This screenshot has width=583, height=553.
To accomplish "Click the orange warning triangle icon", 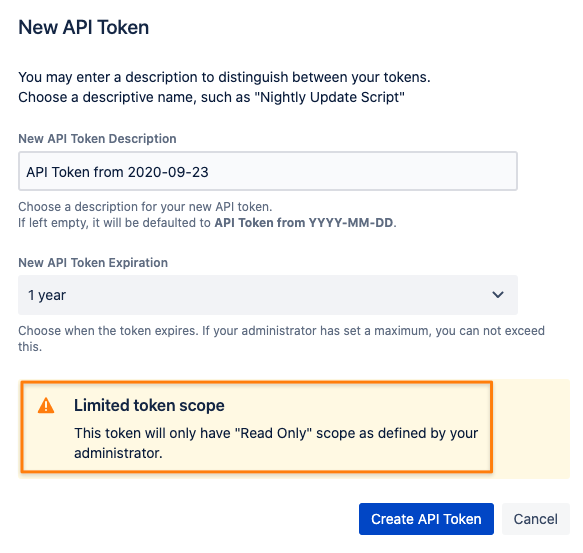I will point(46,405).
